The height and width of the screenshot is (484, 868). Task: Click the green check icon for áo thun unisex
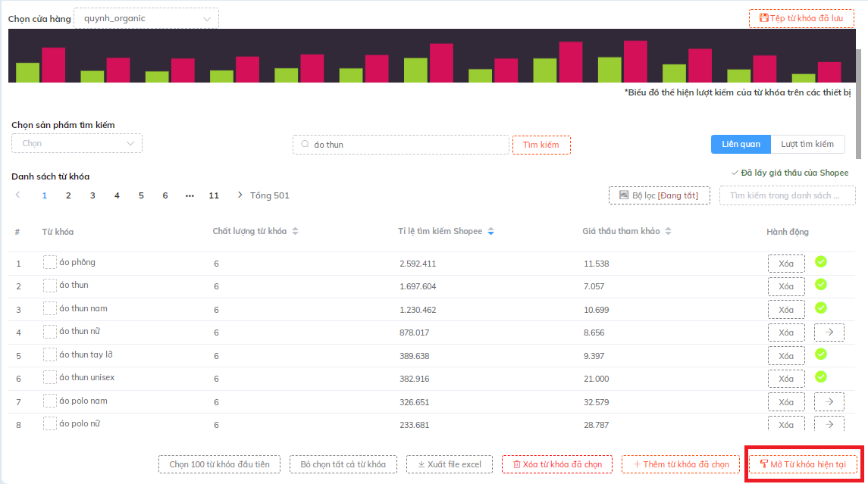tap(820, 376)
